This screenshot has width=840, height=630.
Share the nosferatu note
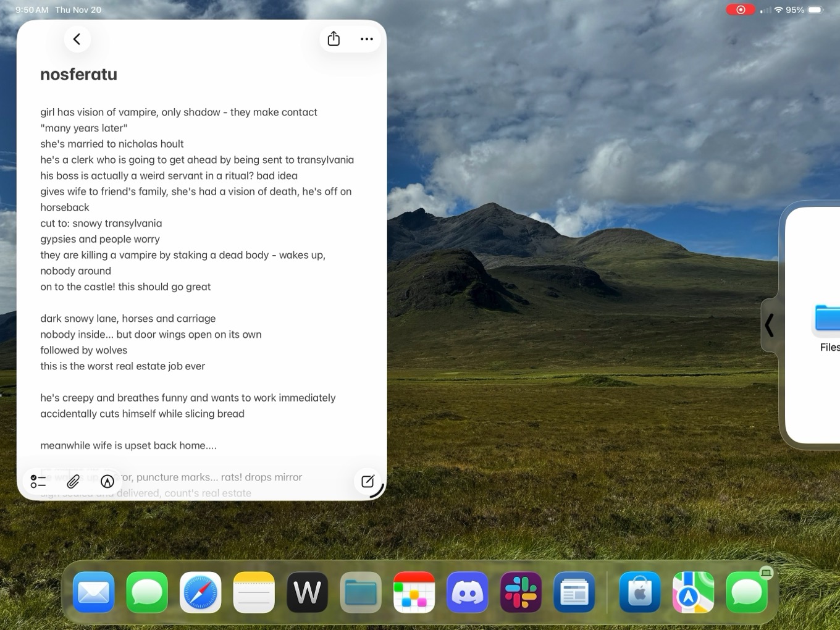tap(334, 38)
